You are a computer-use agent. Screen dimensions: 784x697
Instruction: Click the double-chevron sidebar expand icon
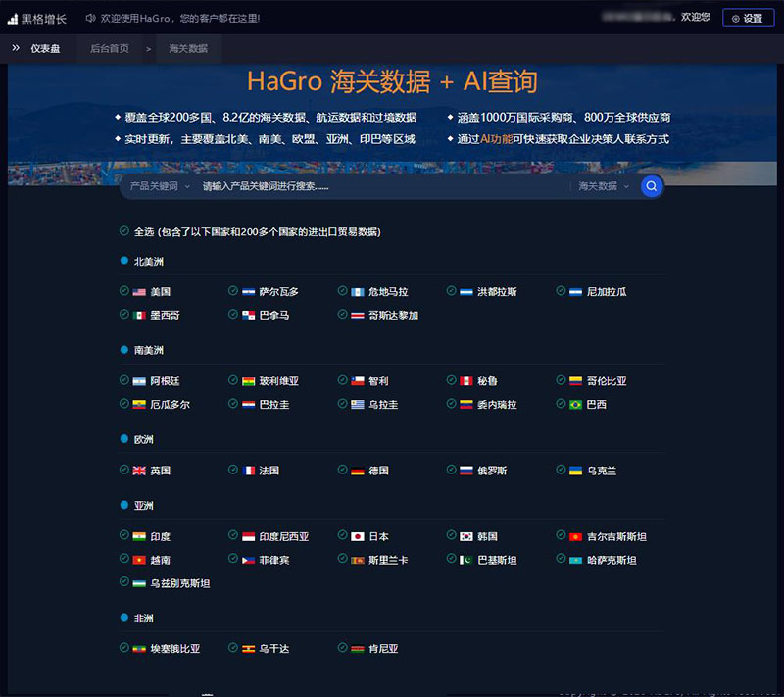pyautogui.click(x=16, y=48)
